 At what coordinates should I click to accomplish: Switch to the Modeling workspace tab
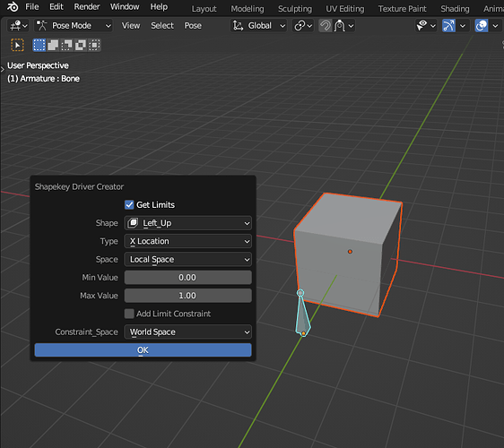(x=248, y=9)
